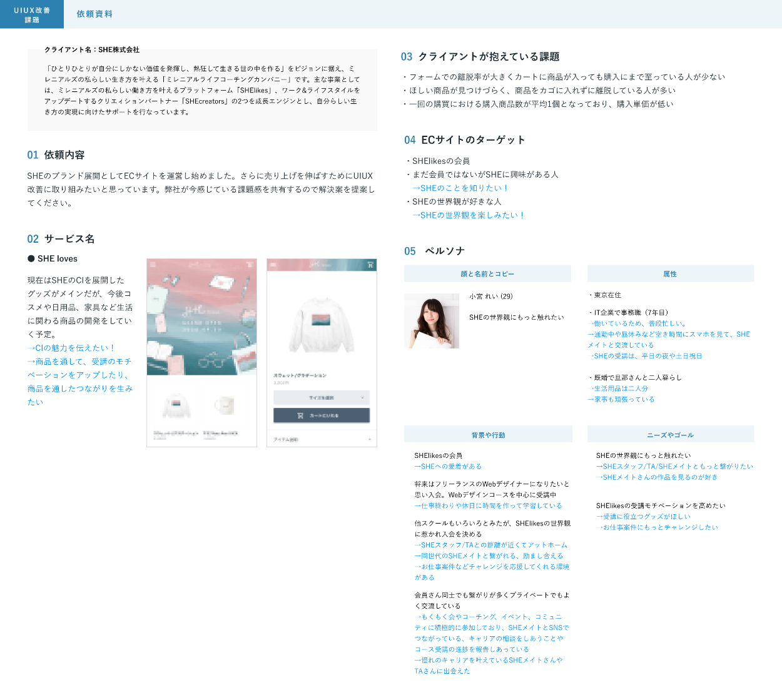Click cart icon inside the add-to-cart button

tap(300, 415)
